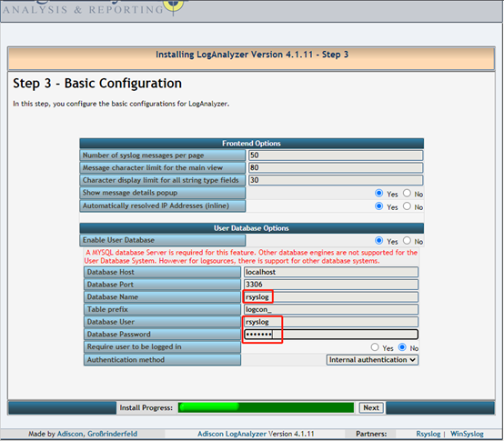The image size is (504, 441).
Task: Click into the Database Host field
Action: click(x=331, y=272)
